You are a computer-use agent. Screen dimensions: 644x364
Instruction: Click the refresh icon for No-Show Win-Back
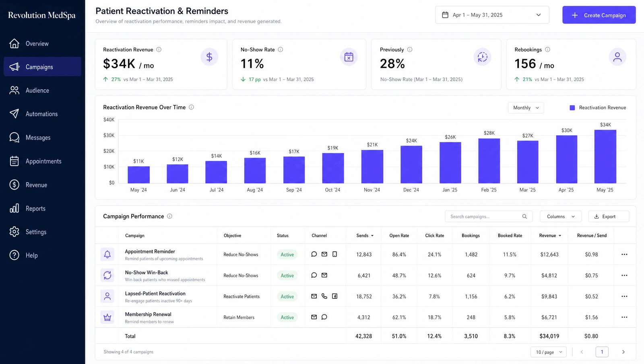tap(107, 276)
